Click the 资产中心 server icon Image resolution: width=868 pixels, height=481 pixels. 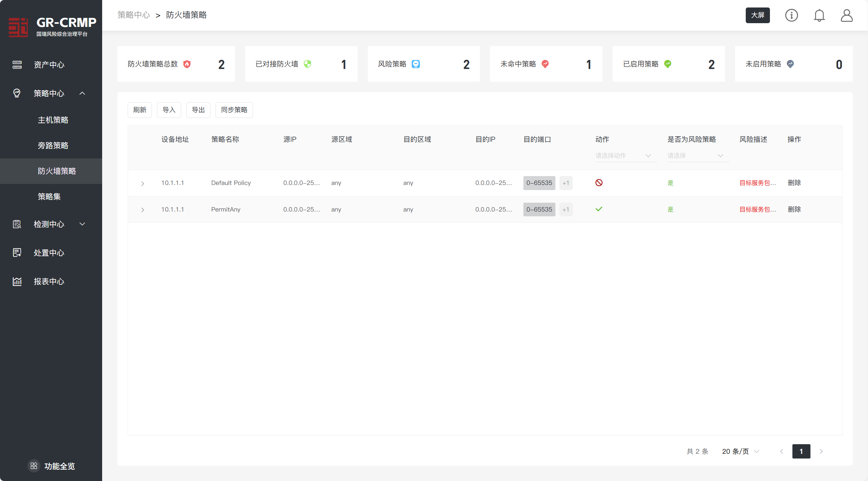click(x=17, y=65)
